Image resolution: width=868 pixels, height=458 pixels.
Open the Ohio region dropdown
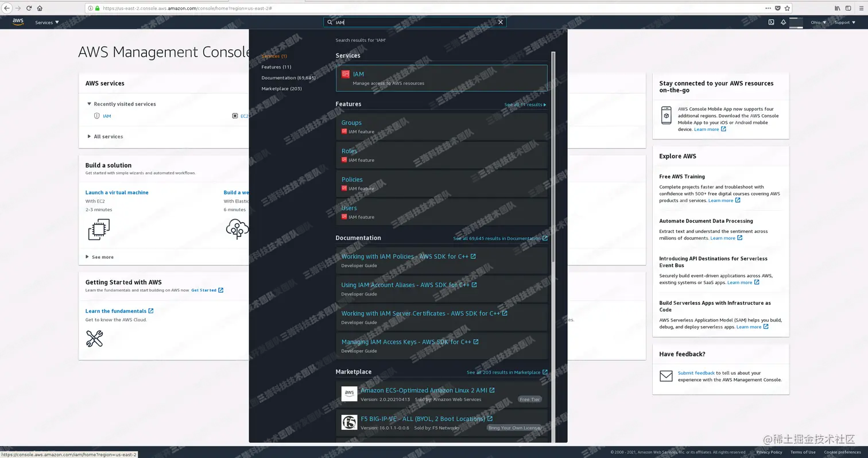click(x=818, y=22)
